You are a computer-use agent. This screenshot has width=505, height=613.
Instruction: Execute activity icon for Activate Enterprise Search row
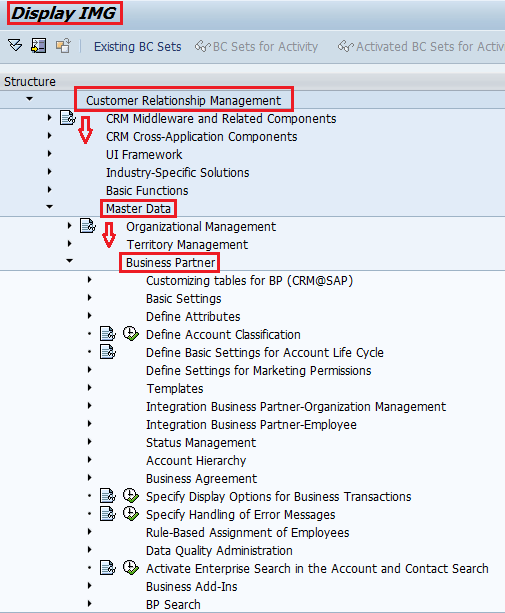(131, 568)
